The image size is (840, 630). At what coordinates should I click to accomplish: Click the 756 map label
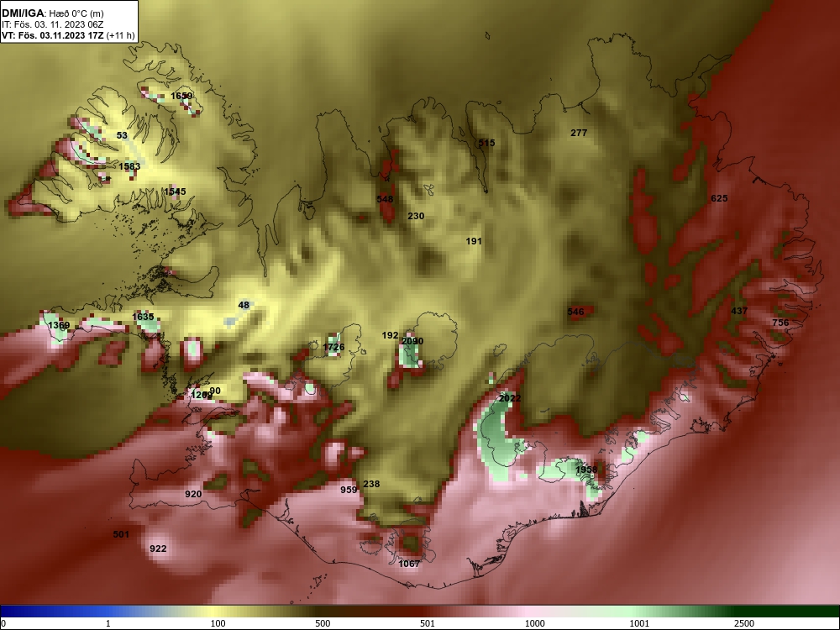tap(780, 322)
